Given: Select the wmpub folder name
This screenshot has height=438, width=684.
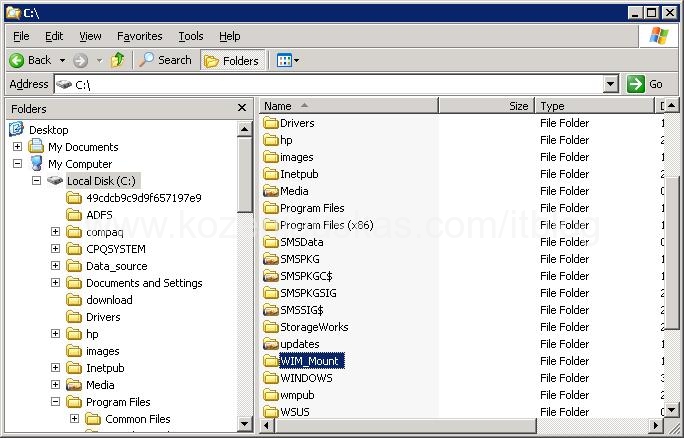Looking at the screenshot, I should click(x=297, y=395).
